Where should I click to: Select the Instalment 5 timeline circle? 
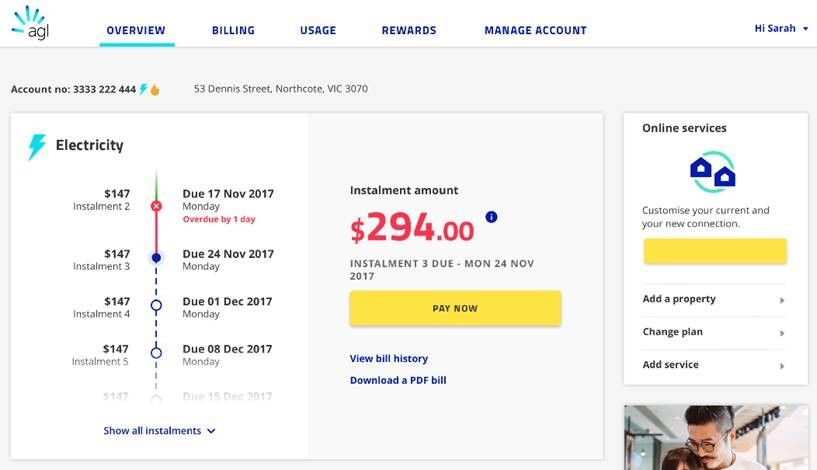[156, 352]
